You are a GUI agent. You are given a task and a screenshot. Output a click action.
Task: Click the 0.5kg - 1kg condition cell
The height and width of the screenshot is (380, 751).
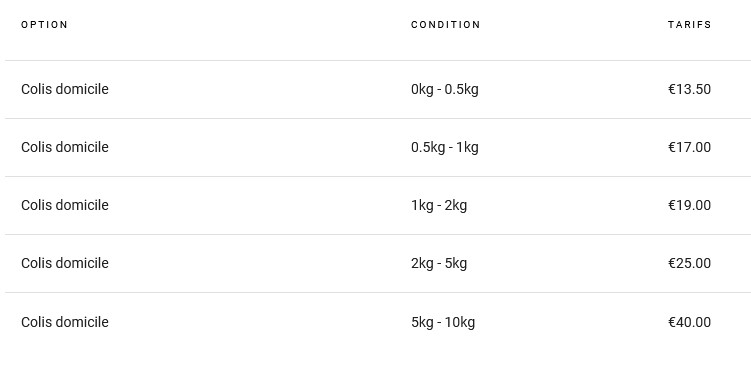444,148
